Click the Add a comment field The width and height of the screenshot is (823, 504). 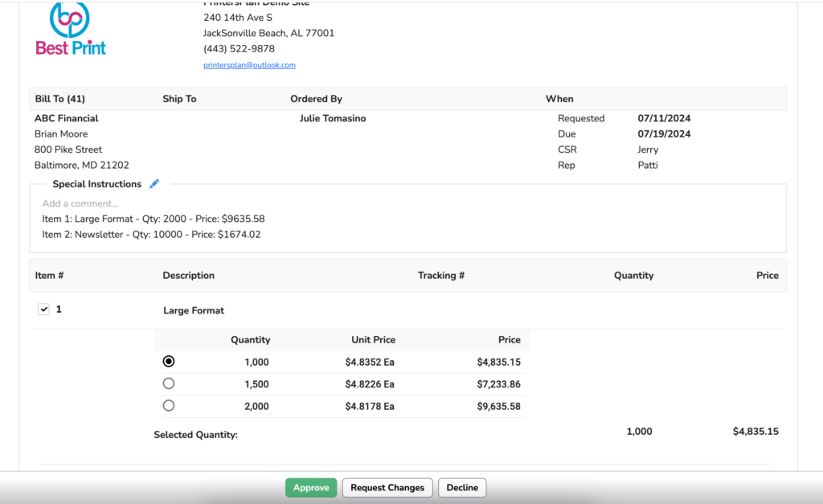pos(80,203)
